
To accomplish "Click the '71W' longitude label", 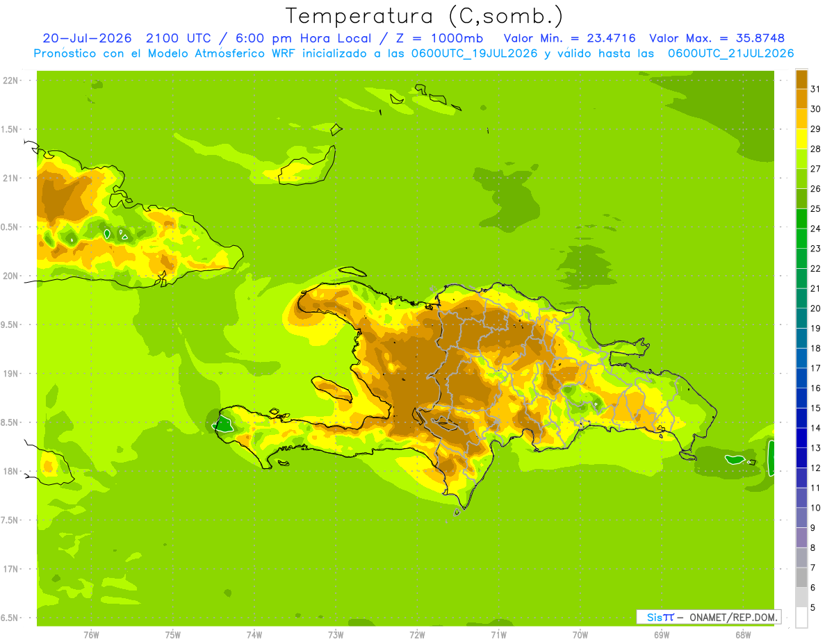I will [498, 634].
